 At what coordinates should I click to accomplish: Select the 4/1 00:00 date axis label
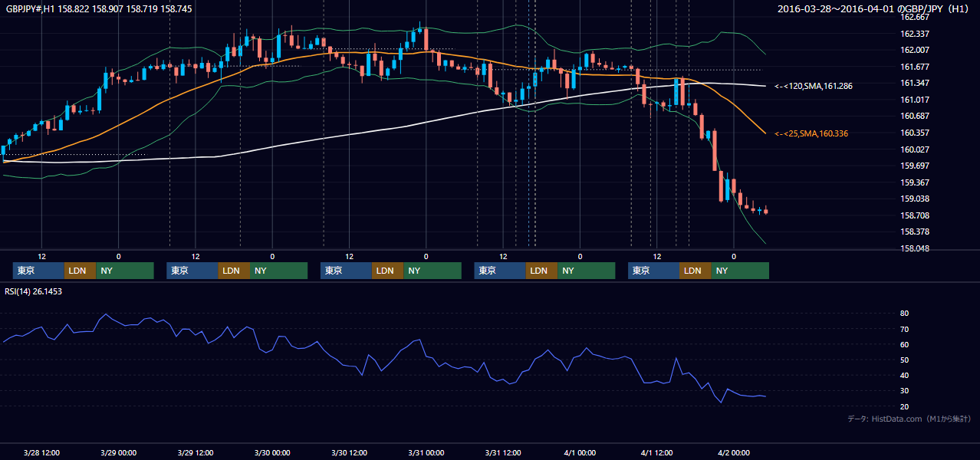pyautogui.click(x=580, y=452)
